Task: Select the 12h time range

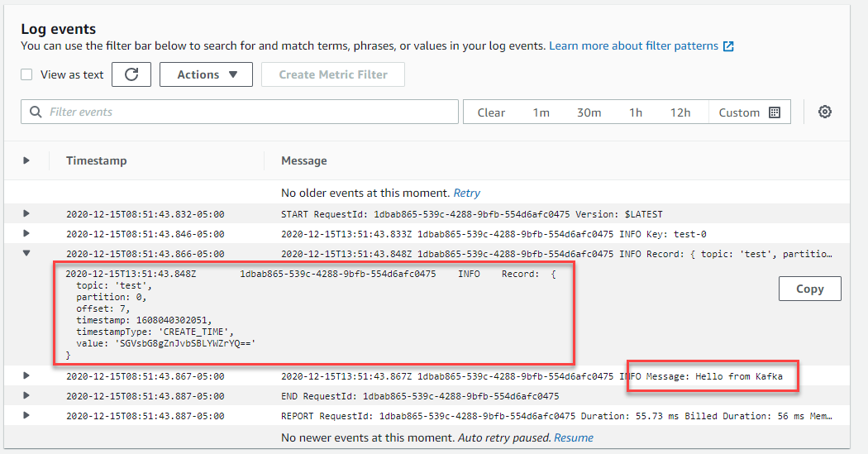Action: (x=680, y=112)
